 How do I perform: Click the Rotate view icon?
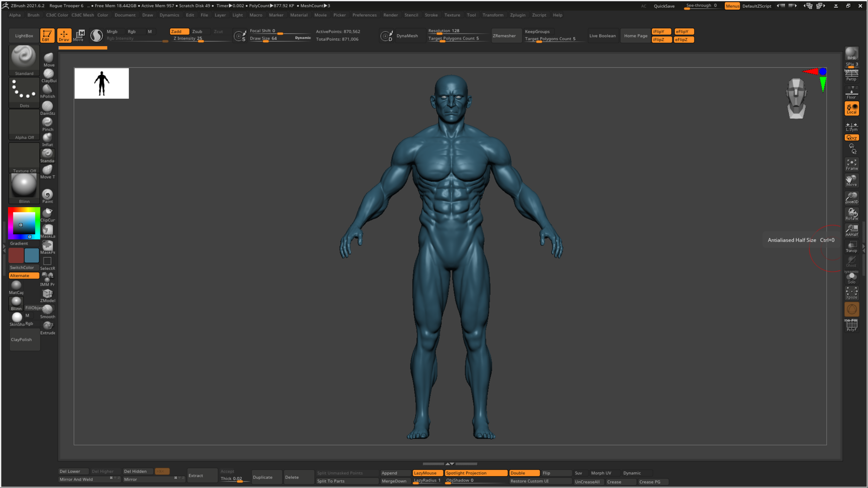(x=851, y=214)
